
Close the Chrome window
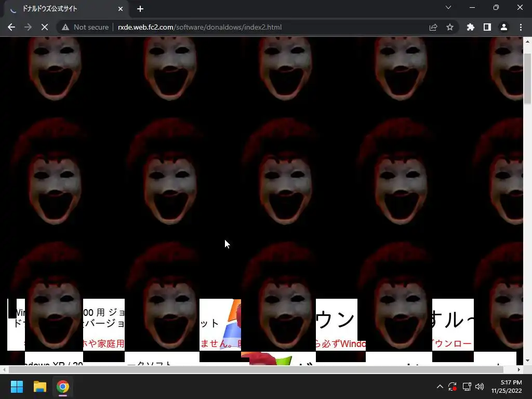pos(520,7)
